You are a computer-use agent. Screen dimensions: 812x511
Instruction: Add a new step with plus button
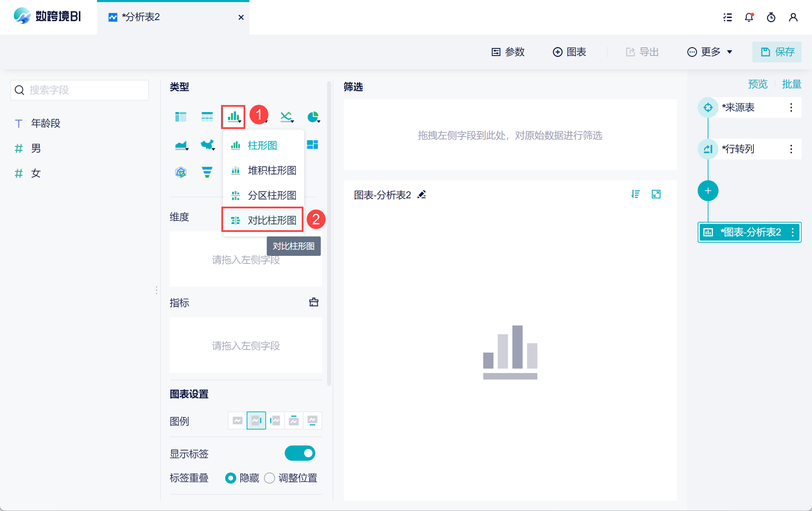[708, 191]
